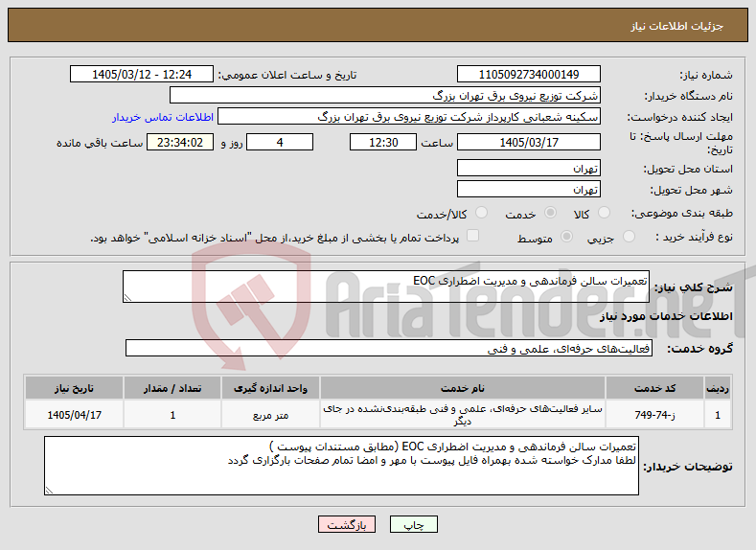Click the service code cell ز-74-749

click(654, 415)
